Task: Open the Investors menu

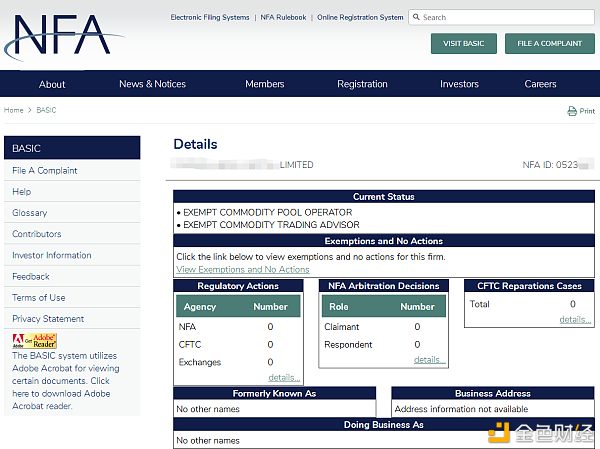Action: 459,84
